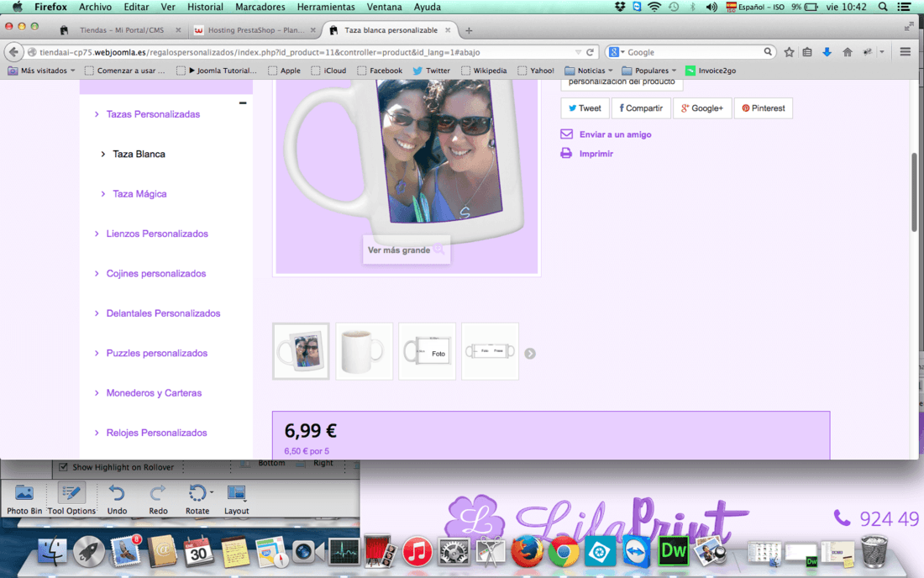Open the Calendar icon in the Dock
This screenshot has height=578, width=924.
click(198, 551)
